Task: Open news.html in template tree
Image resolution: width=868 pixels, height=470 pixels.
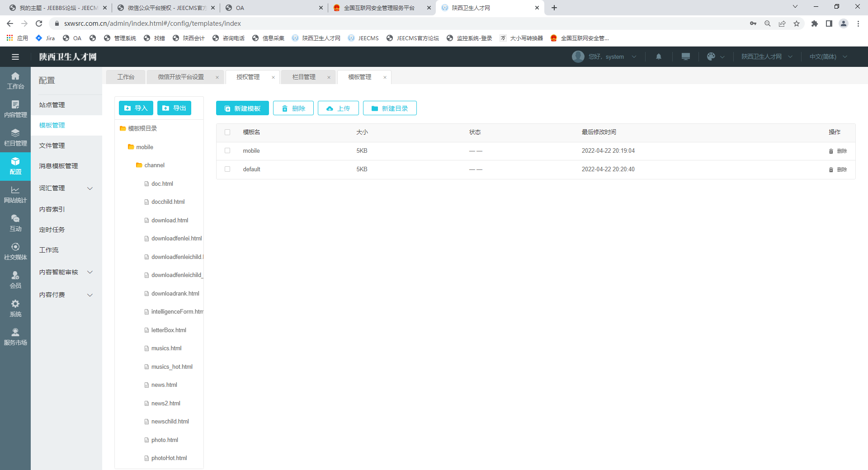Action: click(x=164, y=385)
